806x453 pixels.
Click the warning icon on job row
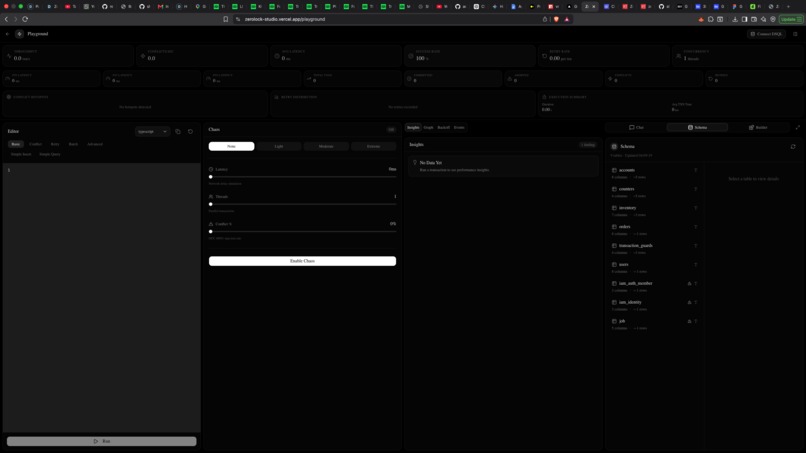(x=689, y=321)
